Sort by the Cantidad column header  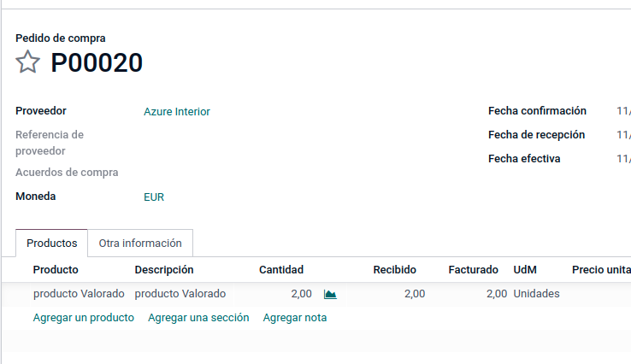[x=281, y=269]
